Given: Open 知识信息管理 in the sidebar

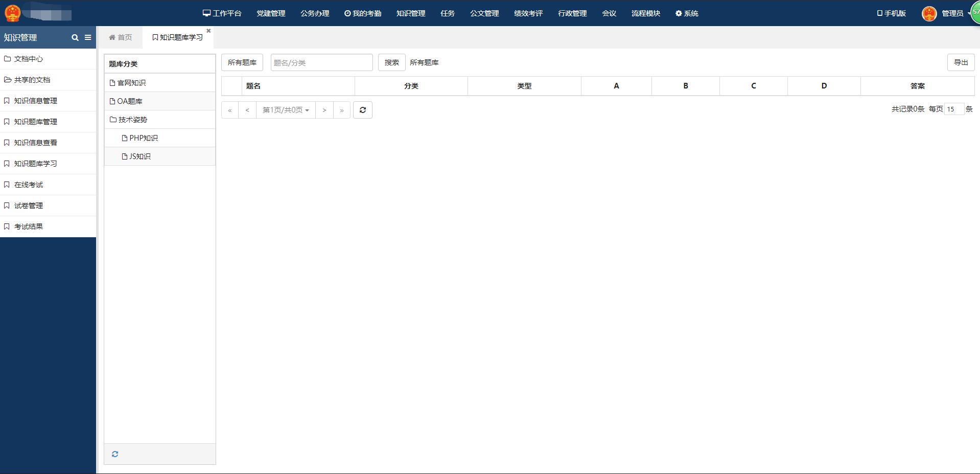Looking at the screenshot, I should 48,101.
